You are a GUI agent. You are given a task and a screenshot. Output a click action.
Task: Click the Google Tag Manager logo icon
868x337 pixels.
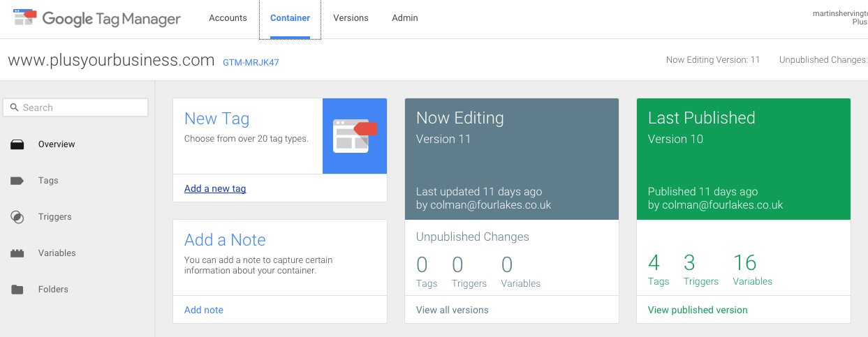[24, 17]
